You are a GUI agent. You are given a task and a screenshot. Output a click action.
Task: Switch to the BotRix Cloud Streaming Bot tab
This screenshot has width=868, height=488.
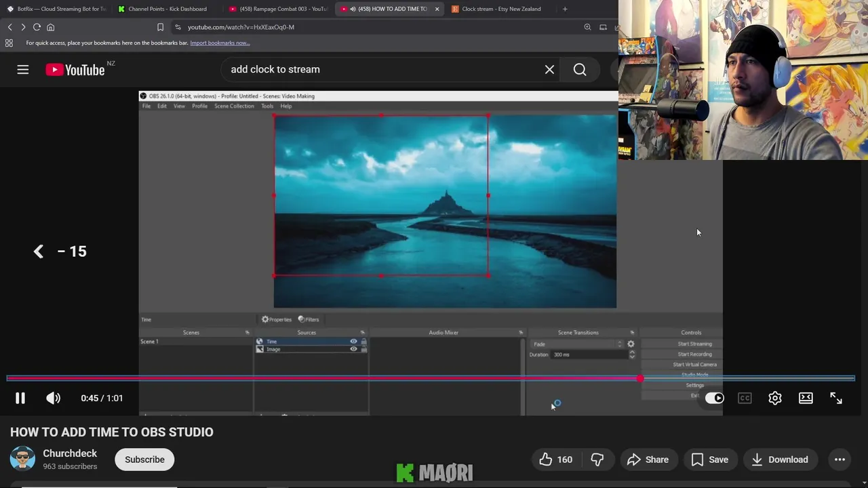[56, 9]
